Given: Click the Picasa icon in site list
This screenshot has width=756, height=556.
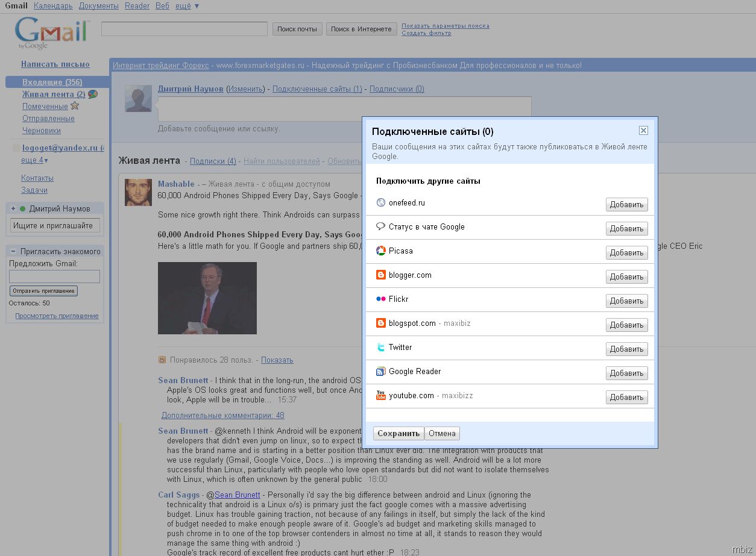Looking at the screenshot, I should click(x=380, y=251).
